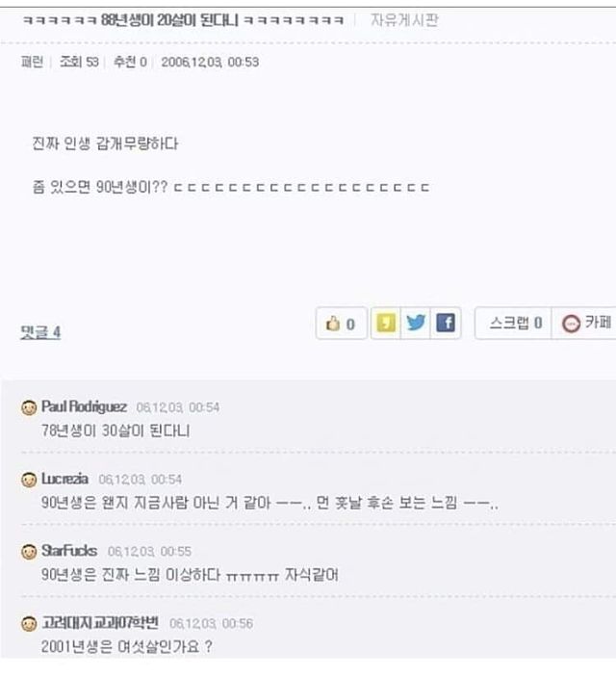Open the 스크랩 0 scrap button
This screenshot has height=678, width=616.
[x=514, y=323]
